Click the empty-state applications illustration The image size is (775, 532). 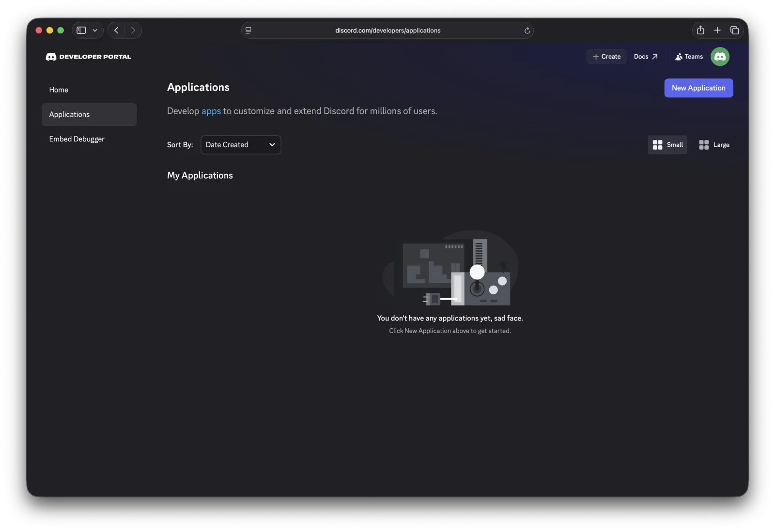(450, 268)
